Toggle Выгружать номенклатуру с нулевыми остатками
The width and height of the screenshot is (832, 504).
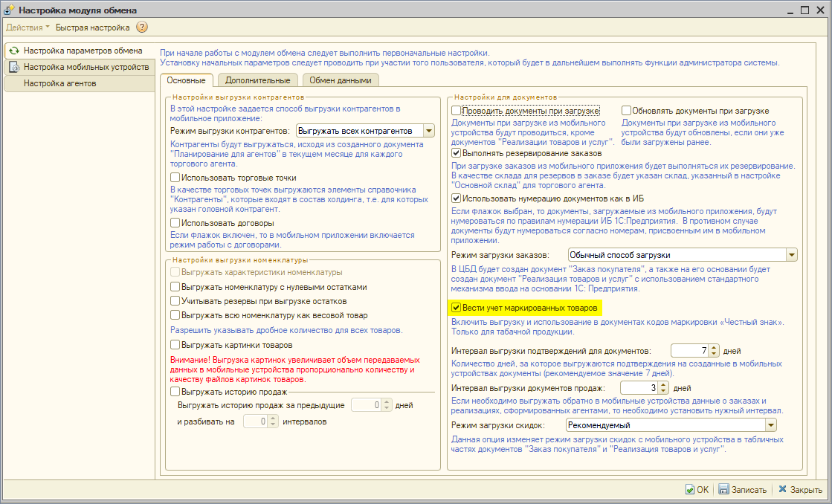click(175, 286)
